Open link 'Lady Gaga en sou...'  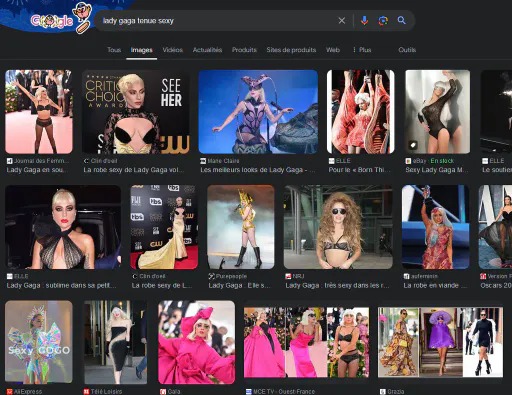click(x=37, y=170)
